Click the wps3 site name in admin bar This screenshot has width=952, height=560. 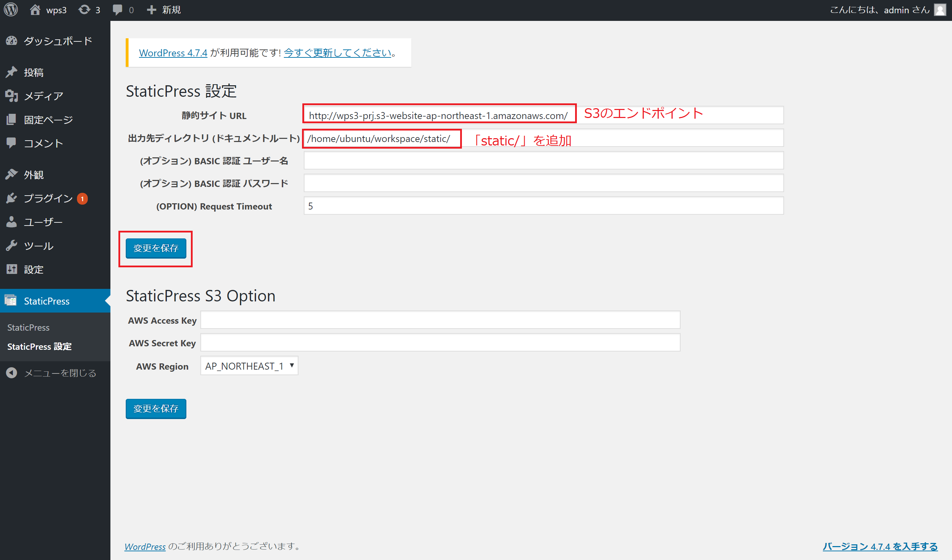coord(56,10)
